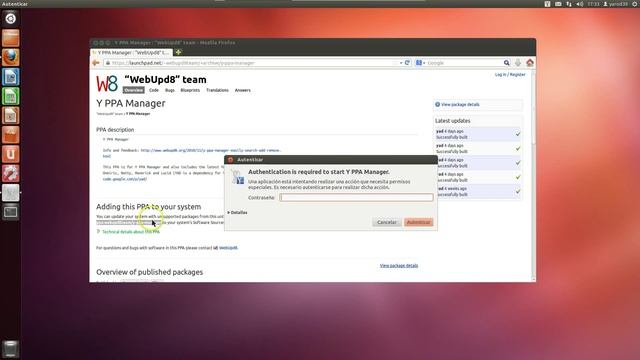Open bottom View package details link

(x=399, y=266)
